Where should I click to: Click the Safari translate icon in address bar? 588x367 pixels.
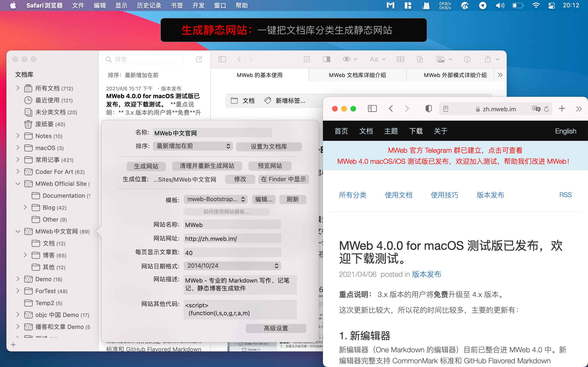pyautogui.click(x=536, y=109)
